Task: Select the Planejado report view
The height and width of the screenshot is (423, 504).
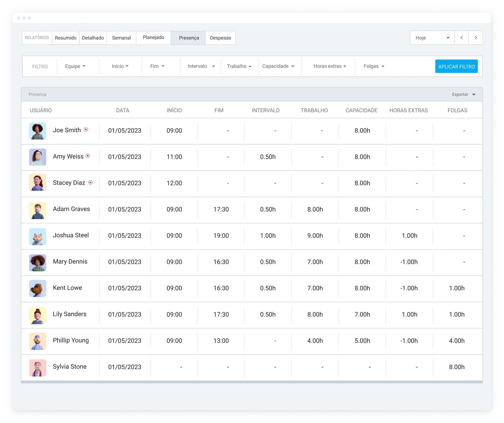Action: pyautogui.click(x=154, y=37)
